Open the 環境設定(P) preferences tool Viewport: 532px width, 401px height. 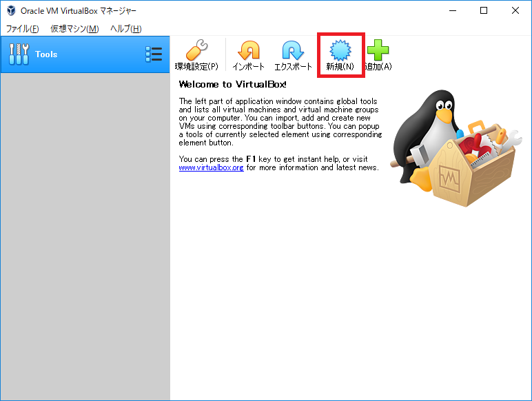click(196, 55)
